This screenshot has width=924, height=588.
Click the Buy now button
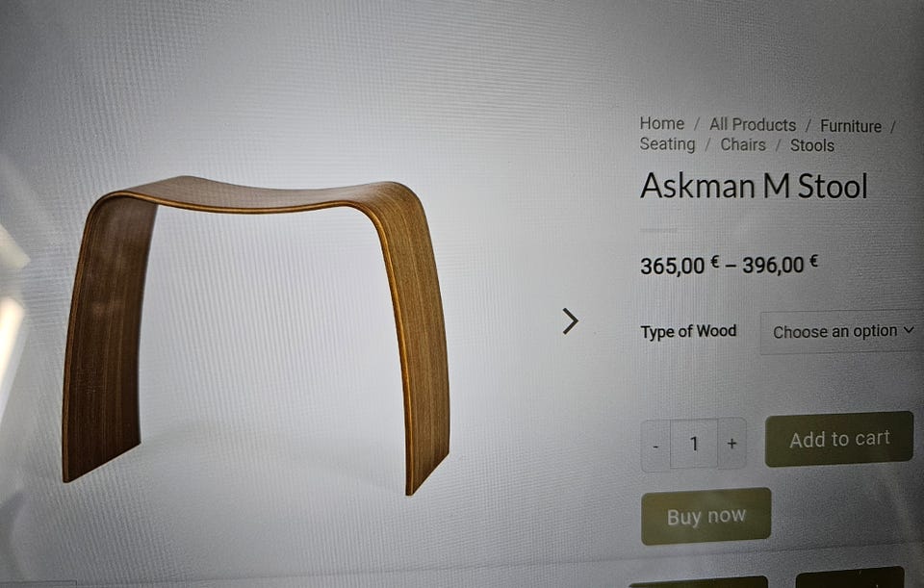coord(706,516)
